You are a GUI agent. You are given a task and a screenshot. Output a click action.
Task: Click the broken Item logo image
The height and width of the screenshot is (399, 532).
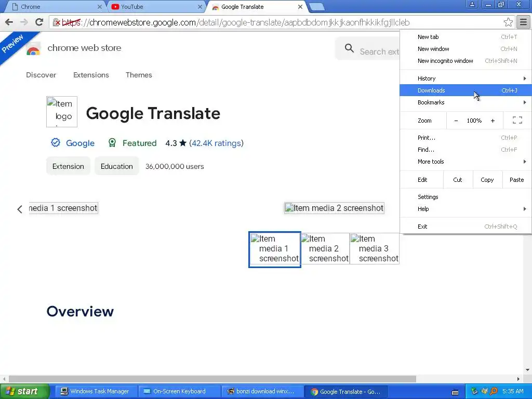(x=62, y=112)
